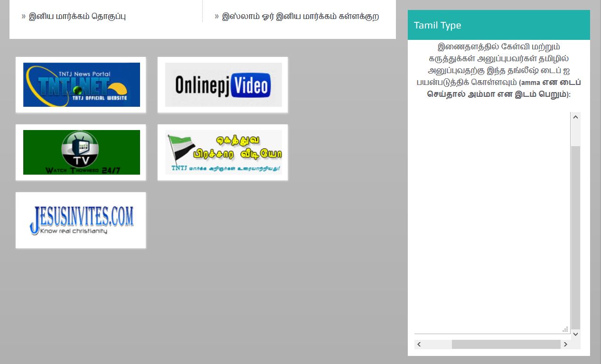Click the text area's scroll up arrow

click(576, 117)
